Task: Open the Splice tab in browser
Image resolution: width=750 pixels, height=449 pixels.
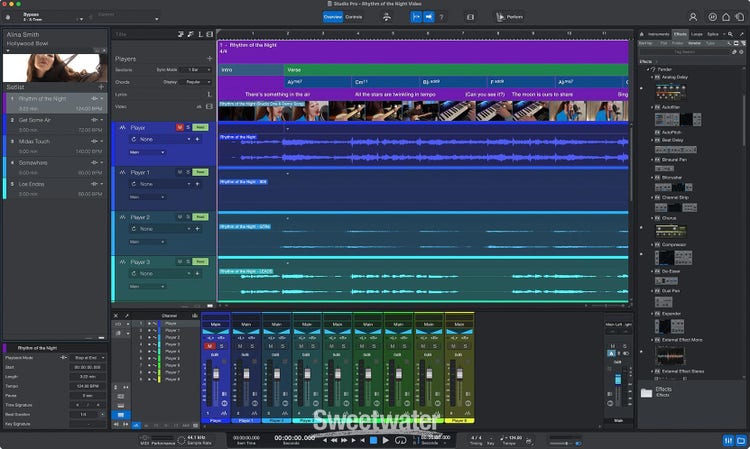Action: coord(713,34)
